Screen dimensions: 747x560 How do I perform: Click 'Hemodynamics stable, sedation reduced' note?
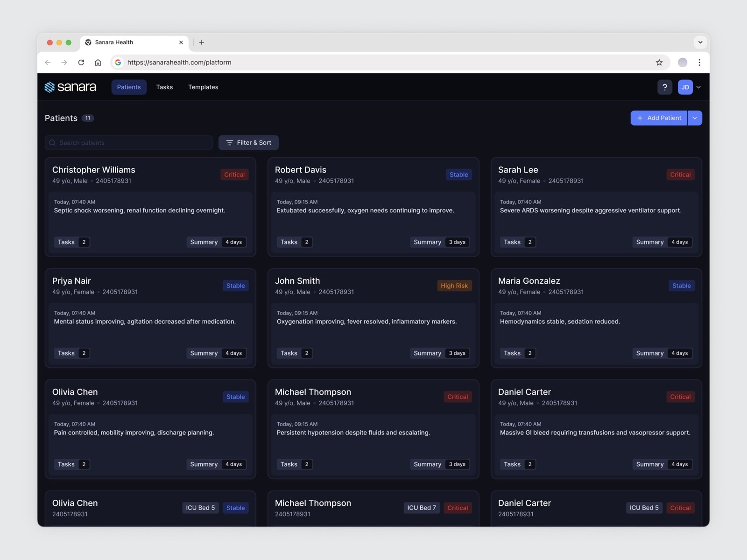pyautogui.click(x=560, y=322)
